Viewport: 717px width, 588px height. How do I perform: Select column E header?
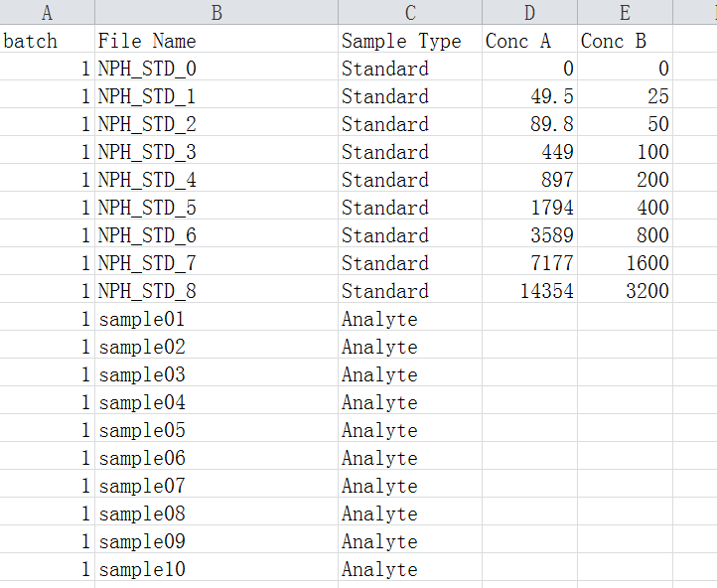625,12
